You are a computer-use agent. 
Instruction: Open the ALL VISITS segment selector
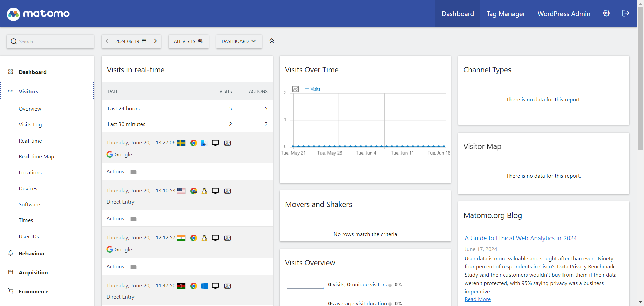point(188,41)
